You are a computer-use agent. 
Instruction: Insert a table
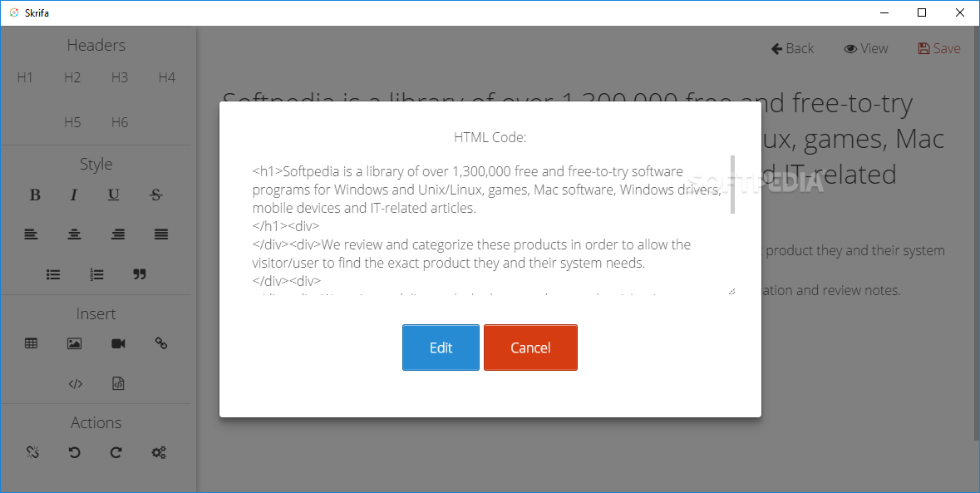click(x=31, y=343)
